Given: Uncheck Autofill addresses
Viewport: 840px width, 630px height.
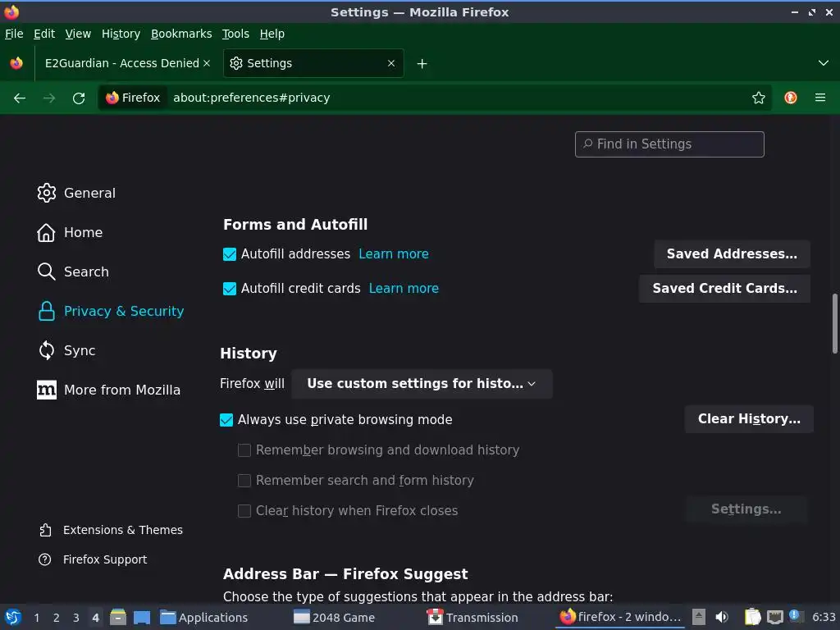Looking at the screenshot, I should click(230, 254).
